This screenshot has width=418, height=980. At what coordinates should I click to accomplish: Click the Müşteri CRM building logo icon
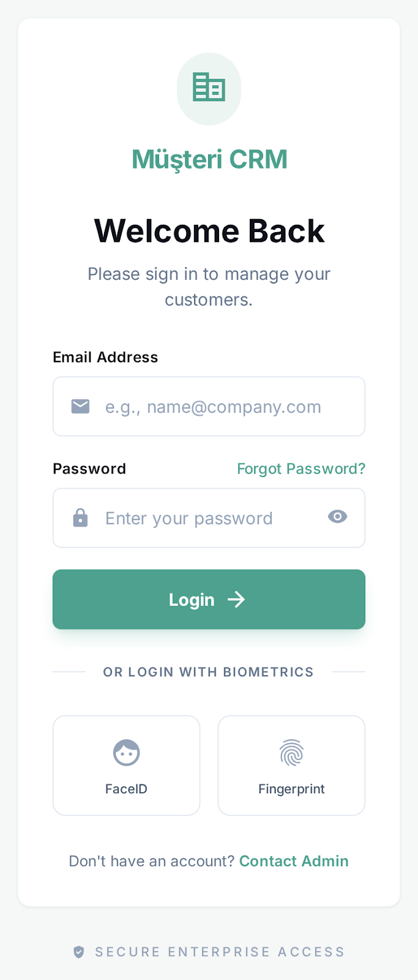click(209, 88)
